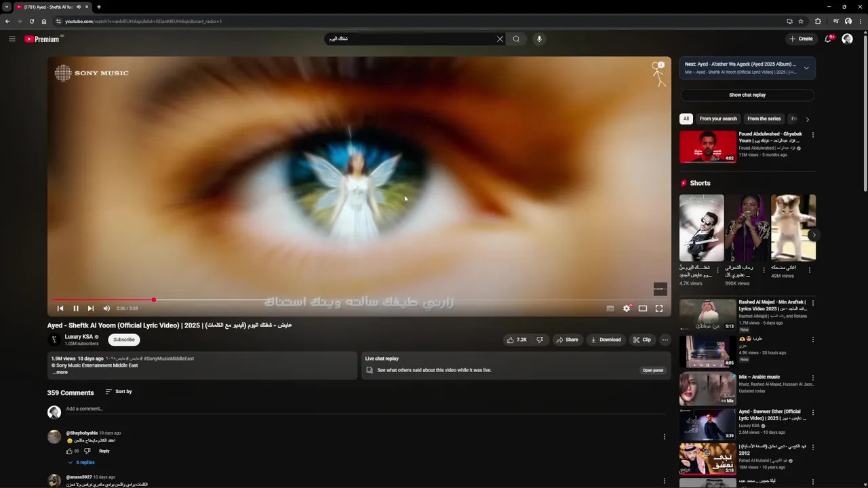Open Luxury KSA channel name link
The image size is (868, 488).
79,337
